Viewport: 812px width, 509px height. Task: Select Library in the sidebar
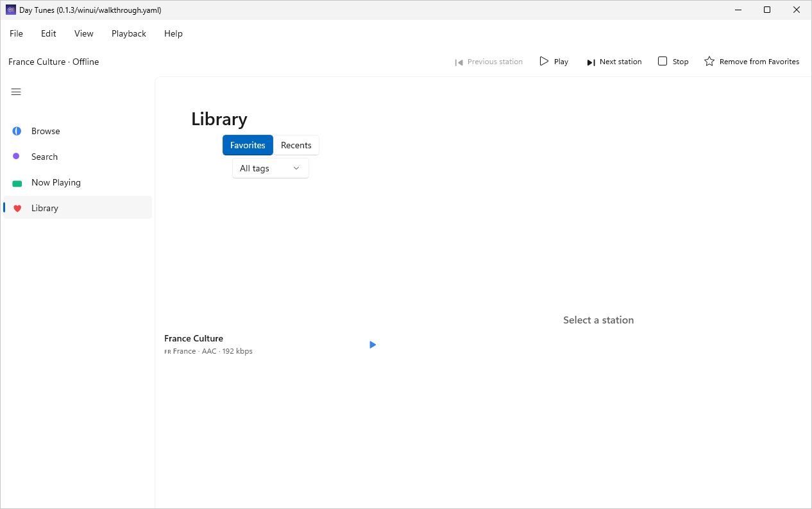coord(78,208)
